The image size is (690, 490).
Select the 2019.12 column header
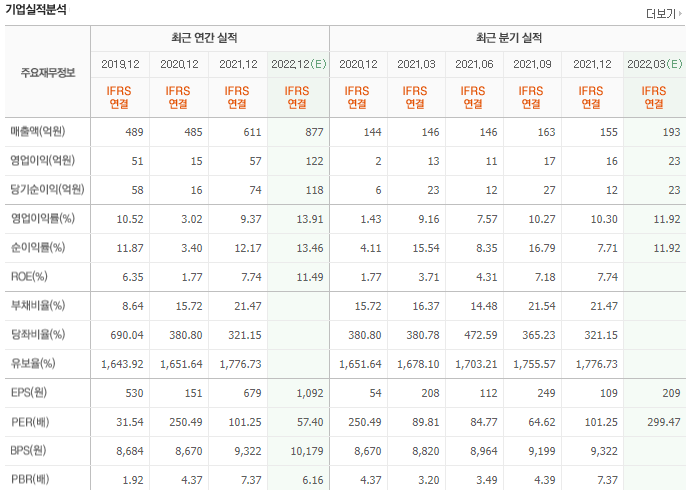point(120,64)
